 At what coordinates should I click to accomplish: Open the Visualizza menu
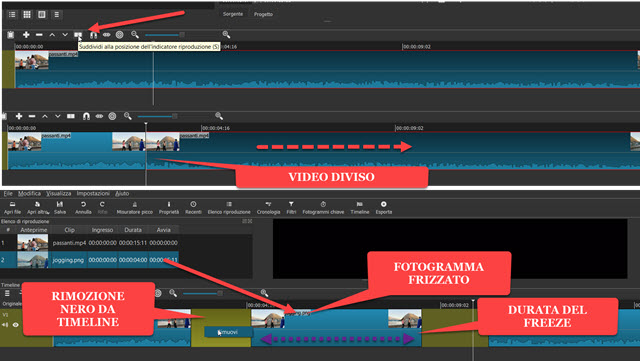click(58, 194)
